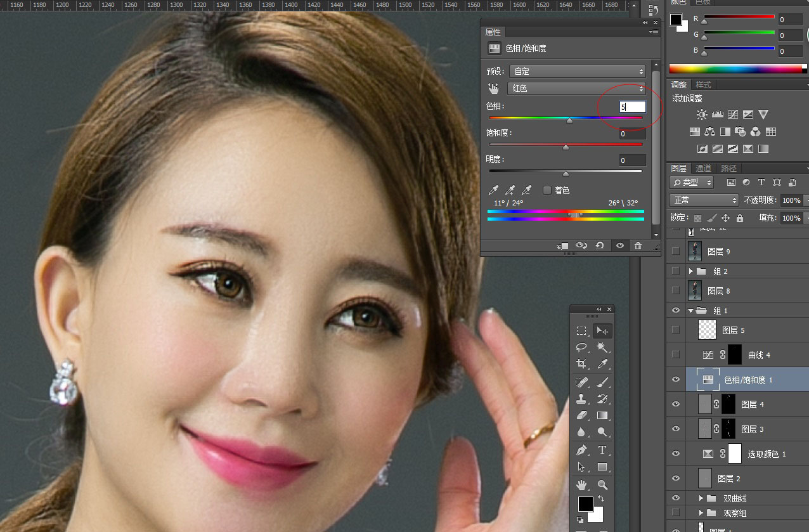Click the delete adjustment layer trash icon
Viewport: 809px width, 532px height.
[638, 246]
